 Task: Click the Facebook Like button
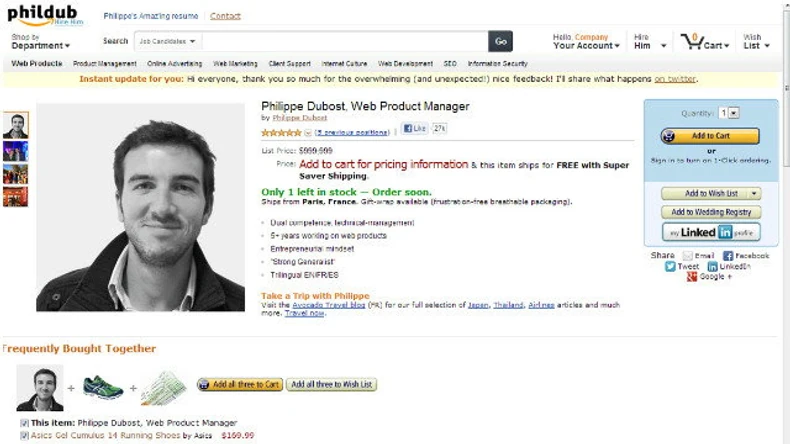point(415,129)
